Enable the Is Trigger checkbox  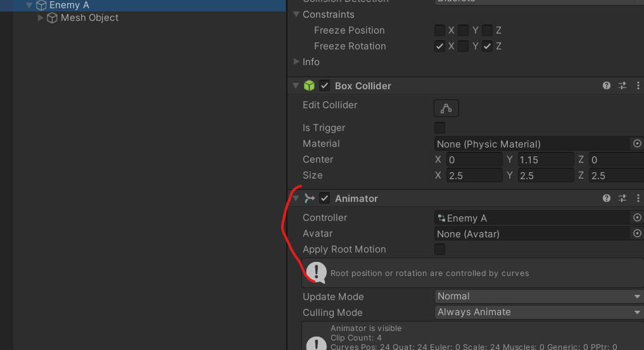tap(439, 128)
